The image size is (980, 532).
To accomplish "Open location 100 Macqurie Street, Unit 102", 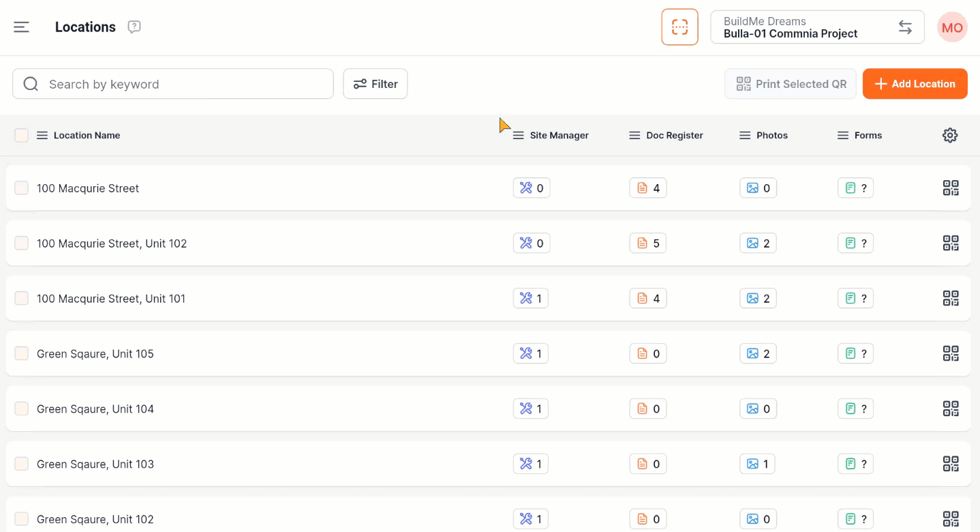I will tap(112, 243).
